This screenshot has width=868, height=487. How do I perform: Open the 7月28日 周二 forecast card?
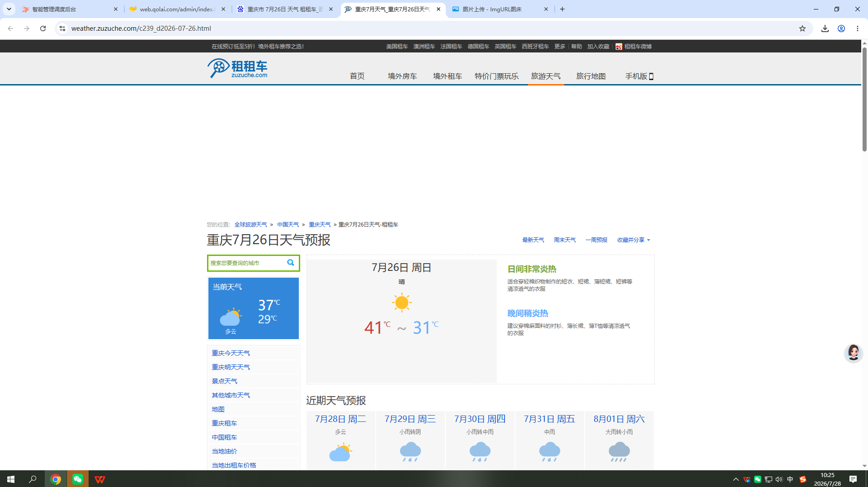341,440
